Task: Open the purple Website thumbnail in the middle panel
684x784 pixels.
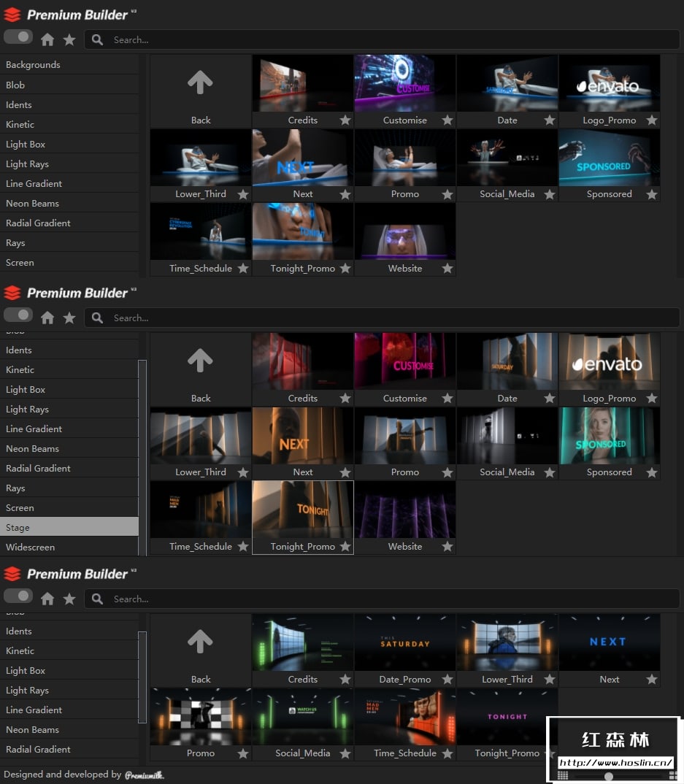Action: click(405, 510)
